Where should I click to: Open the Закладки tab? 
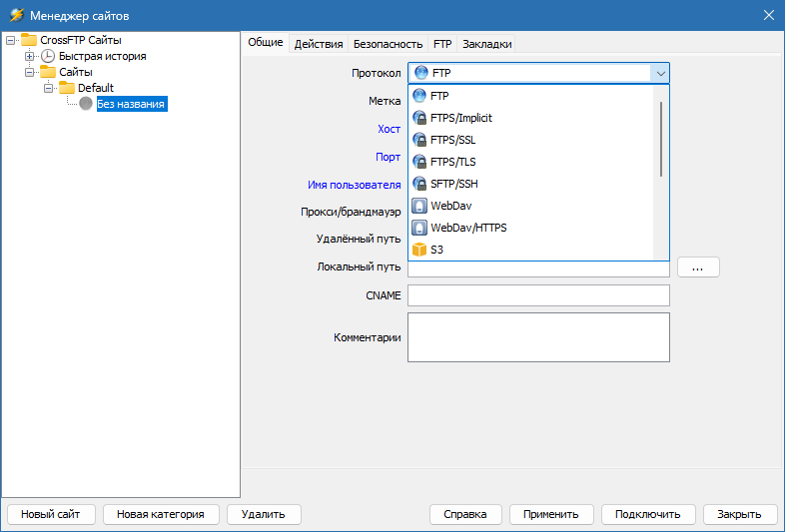tap(486, 44)
